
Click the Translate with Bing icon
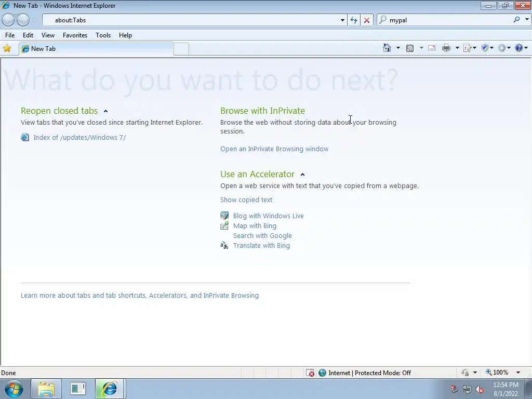[x=224, y=245]
